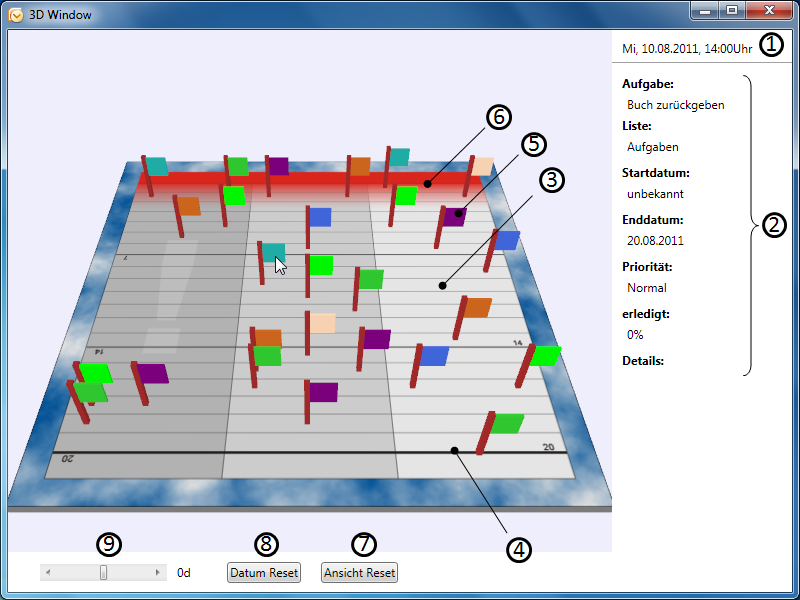This screenshot has width=800, height=600.
Task: Select the purple flag marked with number 5
Action: [454, 216]
